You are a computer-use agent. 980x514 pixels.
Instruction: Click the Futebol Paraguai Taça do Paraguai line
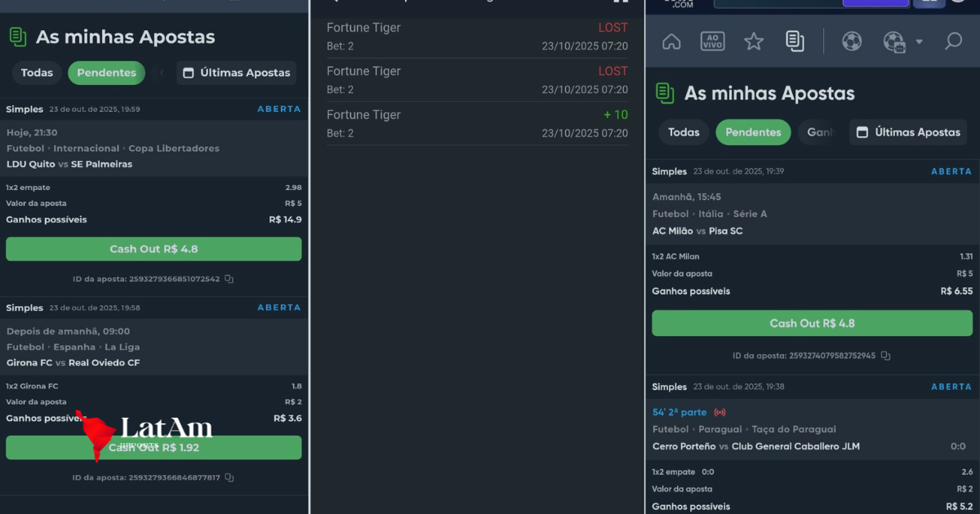744,429
